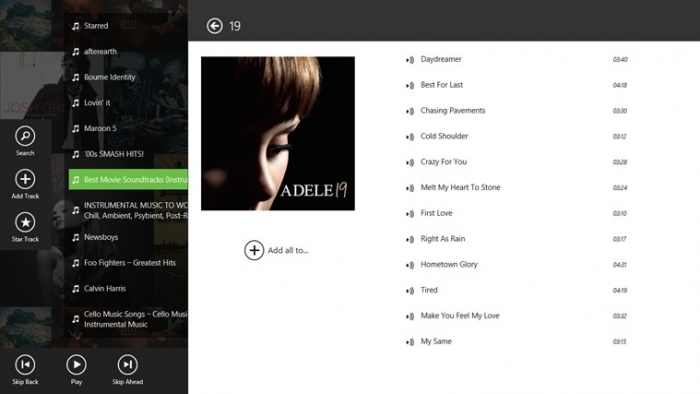Play the track Tired
The image size is (700, 394).
click(x=429, y=290)
